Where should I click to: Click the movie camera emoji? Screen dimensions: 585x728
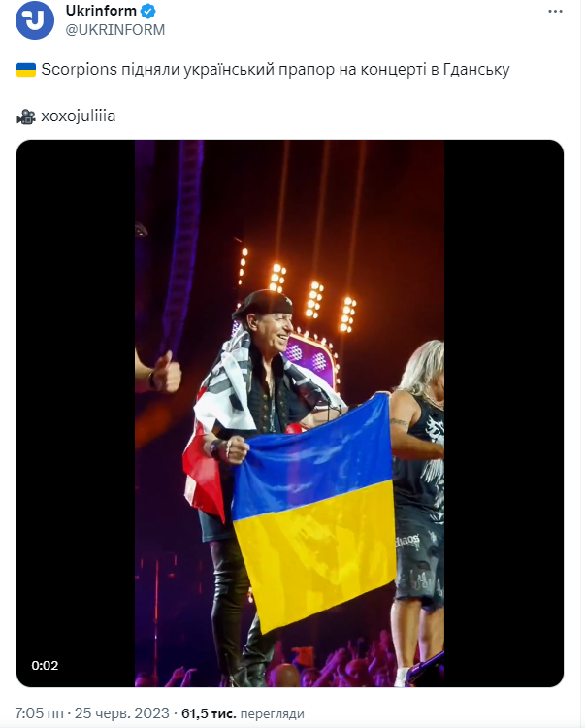(x=26, y=116)
